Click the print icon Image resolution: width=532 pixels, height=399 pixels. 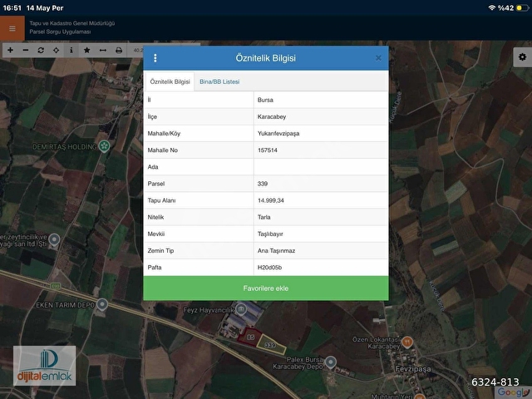click(x=119, y=50)
